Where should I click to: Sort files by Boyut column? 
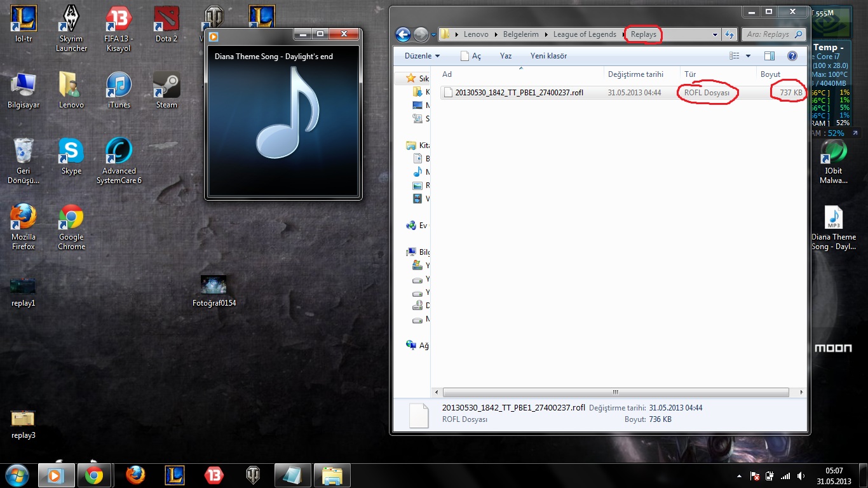[781, 74]
